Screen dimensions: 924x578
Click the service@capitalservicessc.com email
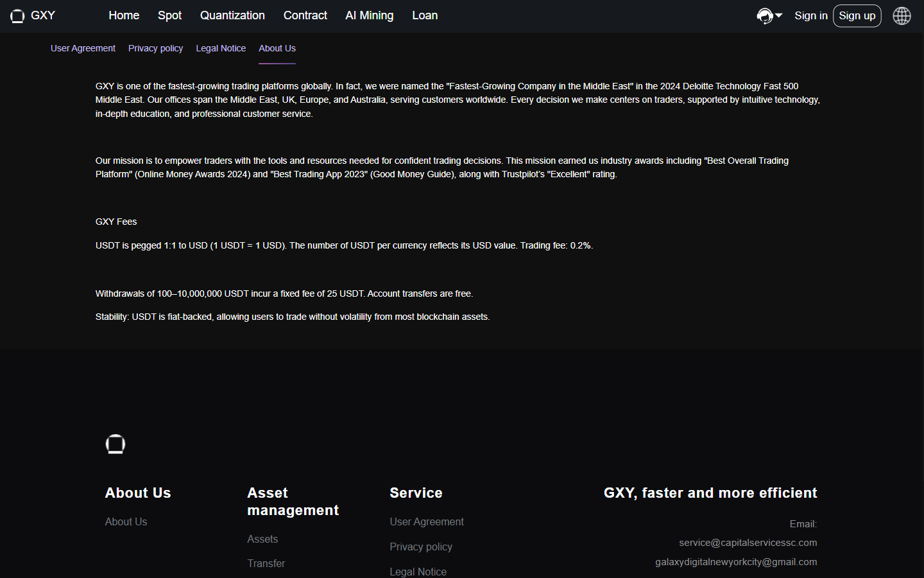tap(748, 543)
